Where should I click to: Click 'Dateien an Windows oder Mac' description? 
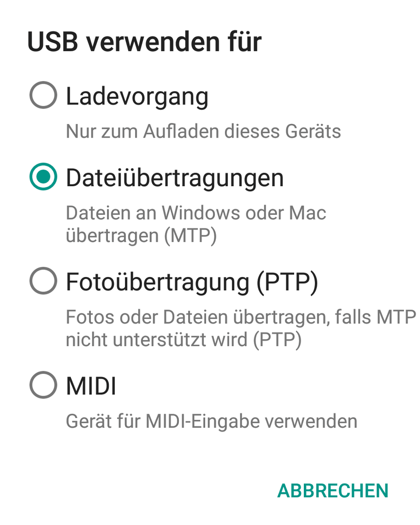pyautogui.click(x=196, y=212)
